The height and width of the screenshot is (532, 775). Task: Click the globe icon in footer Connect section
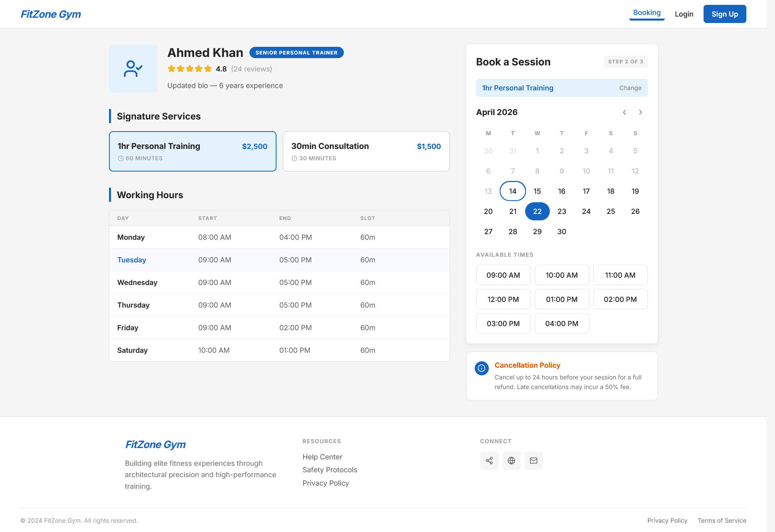(511, 461)
